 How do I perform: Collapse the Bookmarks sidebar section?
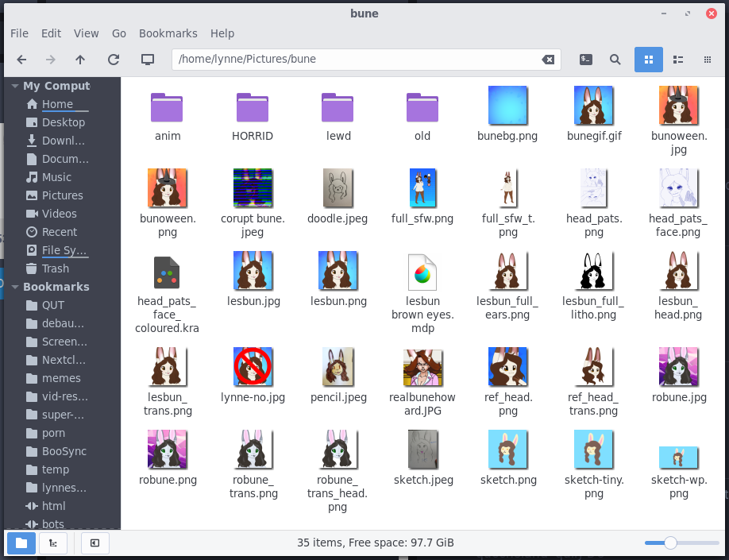click(13, 287)
